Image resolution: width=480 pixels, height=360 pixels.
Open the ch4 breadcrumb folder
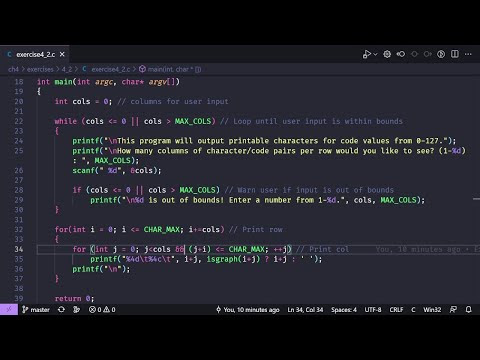pos(13,69)
